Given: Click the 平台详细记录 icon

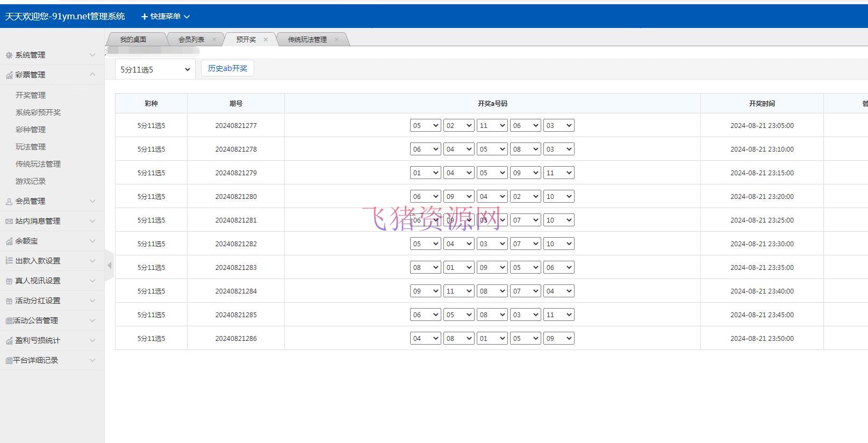Looking at the screenshot, I should (x=9, y=361).
